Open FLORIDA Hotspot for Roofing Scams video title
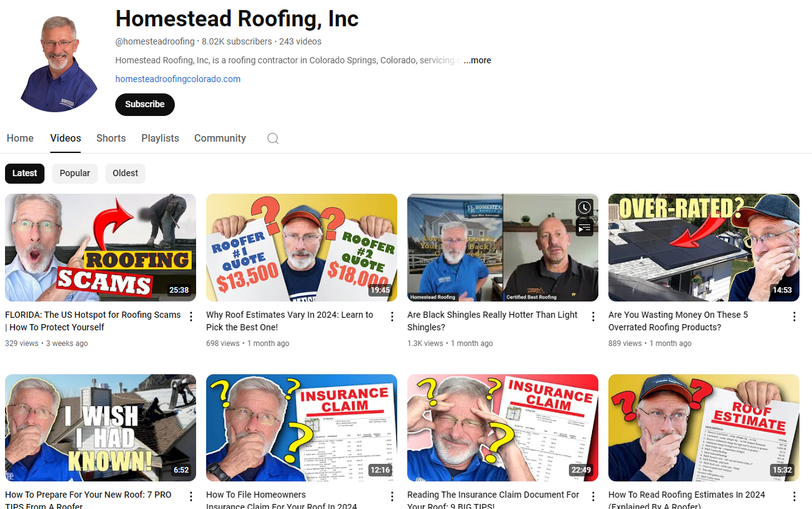Screen dimensions: 812x509 [x=93, y=321]
